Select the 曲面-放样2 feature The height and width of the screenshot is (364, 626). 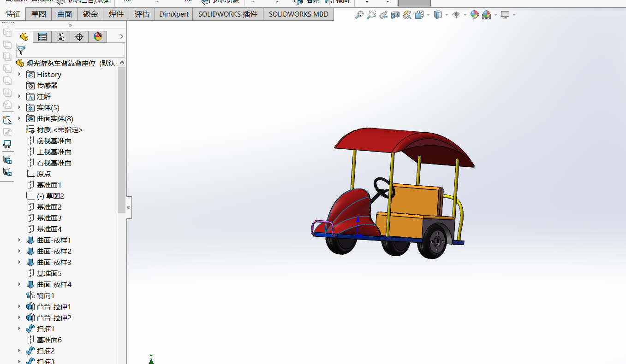point(49,251)
